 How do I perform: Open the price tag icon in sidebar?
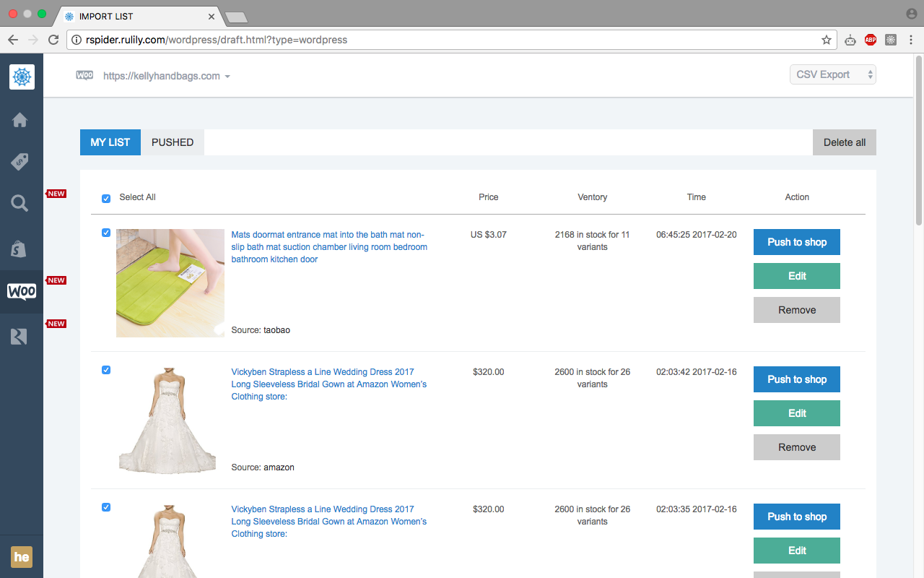tap(19, 162)
